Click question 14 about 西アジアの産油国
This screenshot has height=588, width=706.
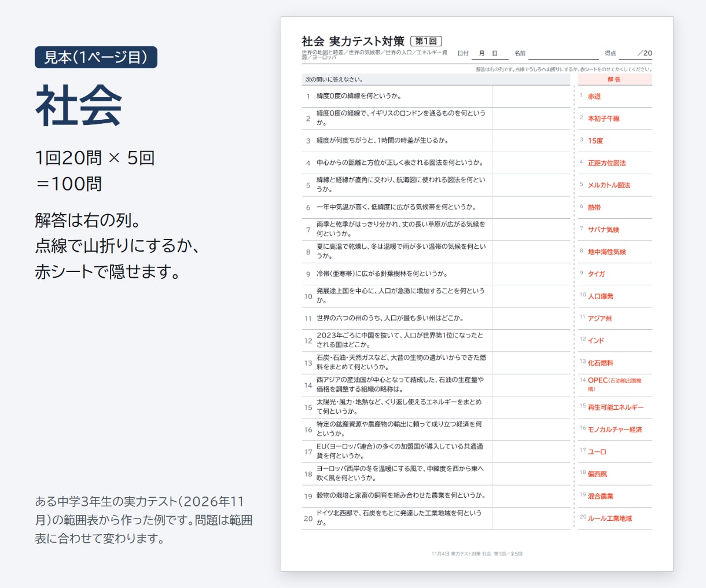[x=400, y=384]
